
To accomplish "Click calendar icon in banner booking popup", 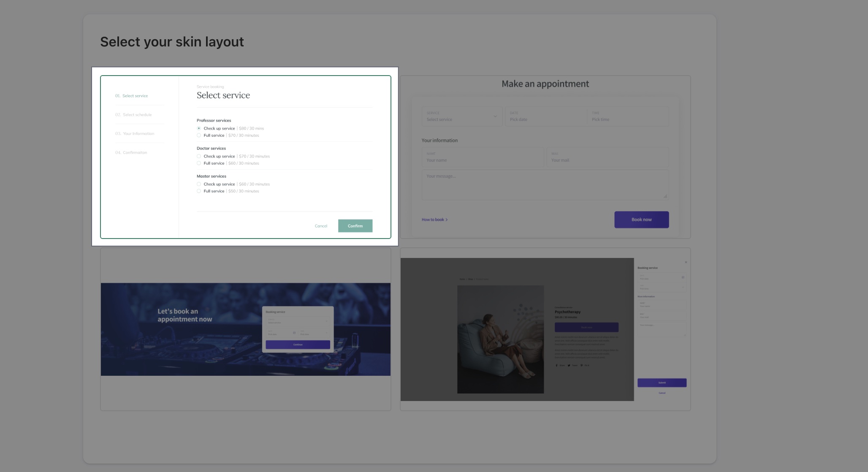I will coord(294,333).
